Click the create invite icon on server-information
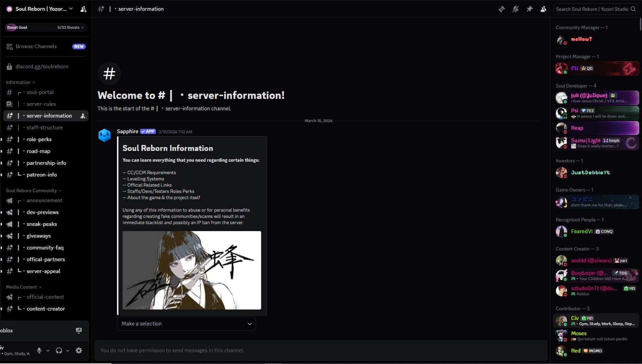Viewport: 642px width, 364px height. pyautogui.click(x=83, y=116)
